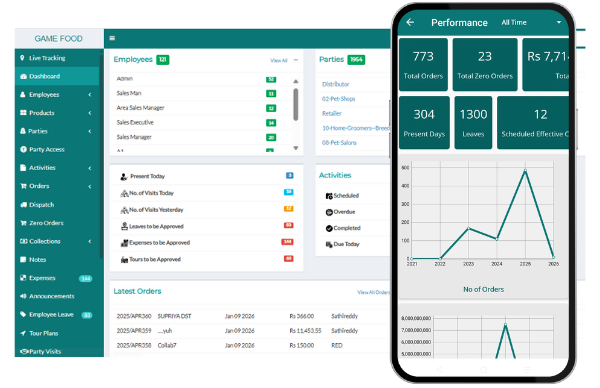Collapse the Employees panel with minus icon

pyautogui.click(x=296, y=60)
